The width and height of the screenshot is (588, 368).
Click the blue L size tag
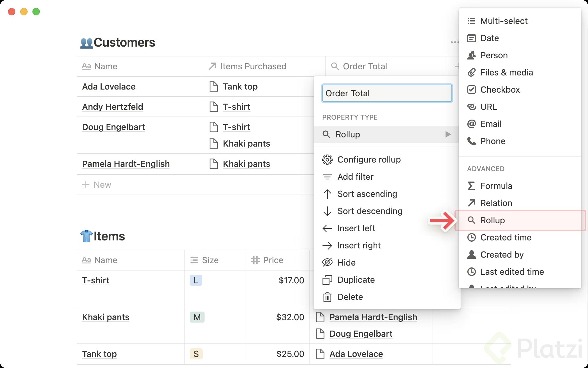click(x=196, y=280)
